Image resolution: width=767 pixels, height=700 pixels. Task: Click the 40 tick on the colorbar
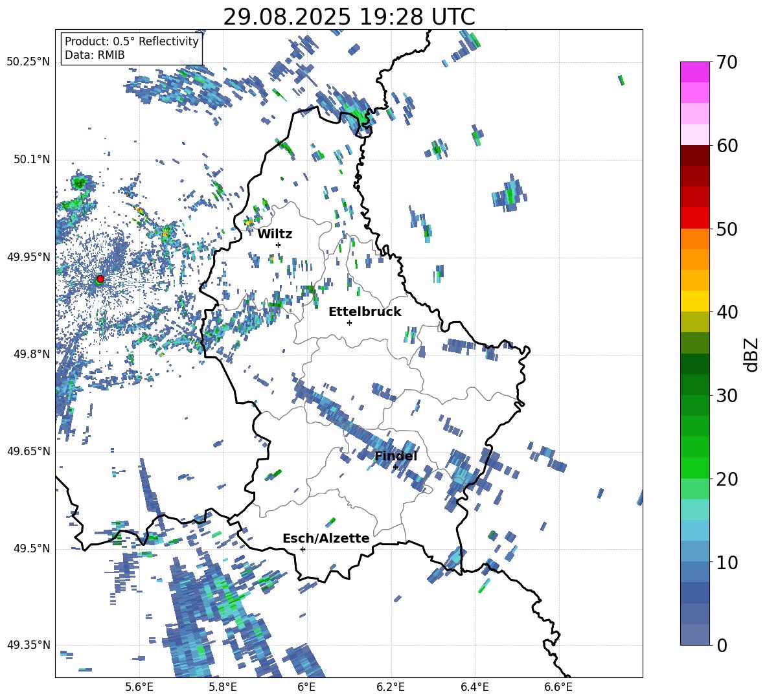(727, 312)
